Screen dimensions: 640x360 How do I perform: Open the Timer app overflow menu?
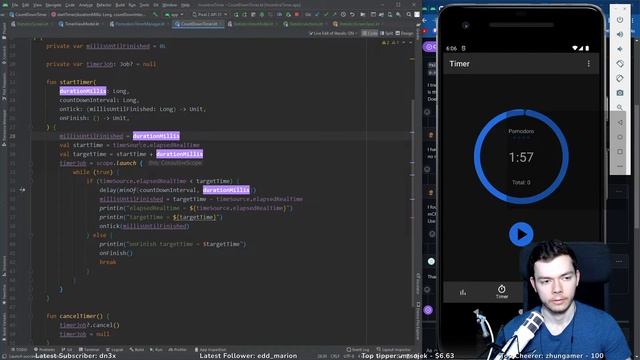[589, 64]
